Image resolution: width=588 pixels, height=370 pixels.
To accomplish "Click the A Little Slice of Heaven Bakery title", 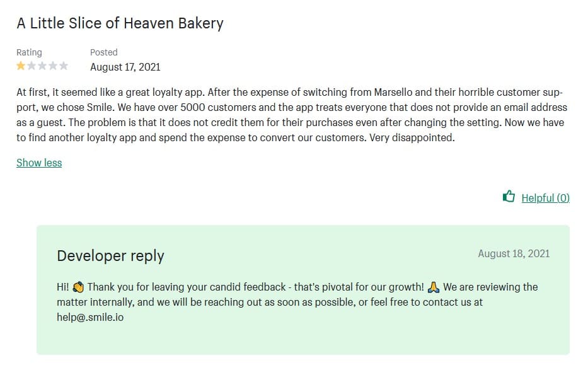I will click(x=120, y=23).
